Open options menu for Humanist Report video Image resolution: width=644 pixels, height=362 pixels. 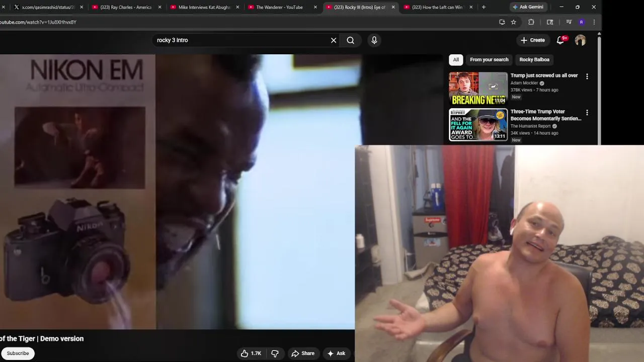pos(587,113)
